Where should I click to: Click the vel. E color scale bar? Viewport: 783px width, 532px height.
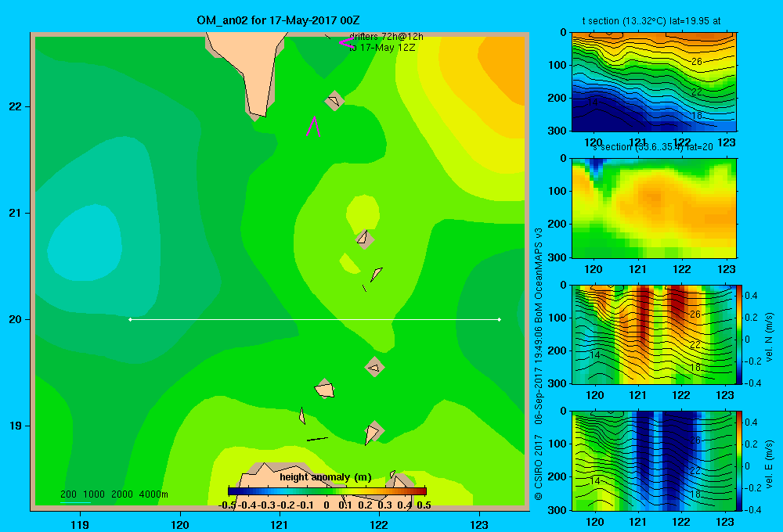(x=740, y=461)
